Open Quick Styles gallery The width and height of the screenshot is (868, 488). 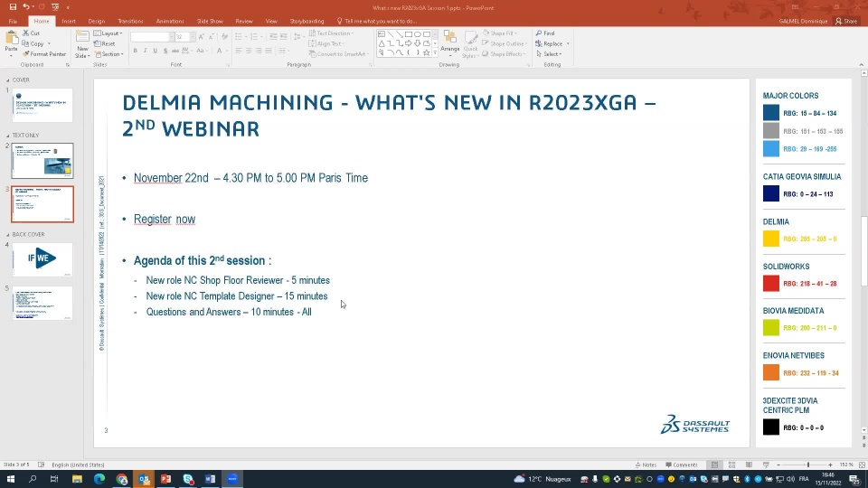pos(470,44)
